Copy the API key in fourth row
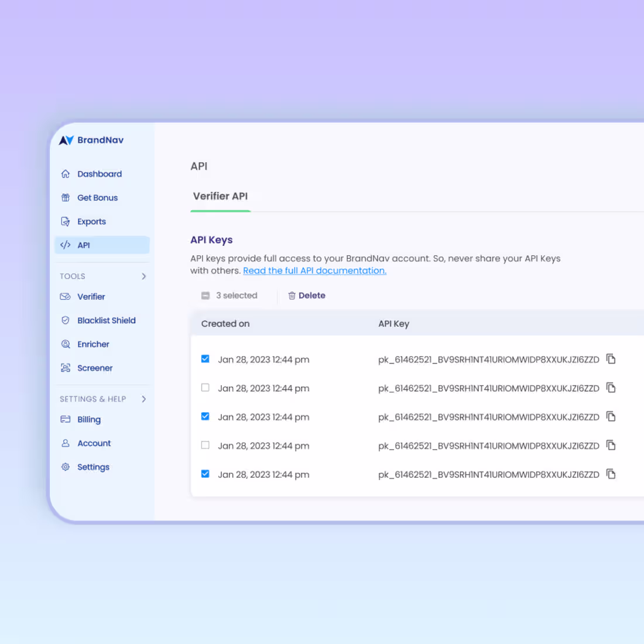644x644 pixels. [611, 445]
